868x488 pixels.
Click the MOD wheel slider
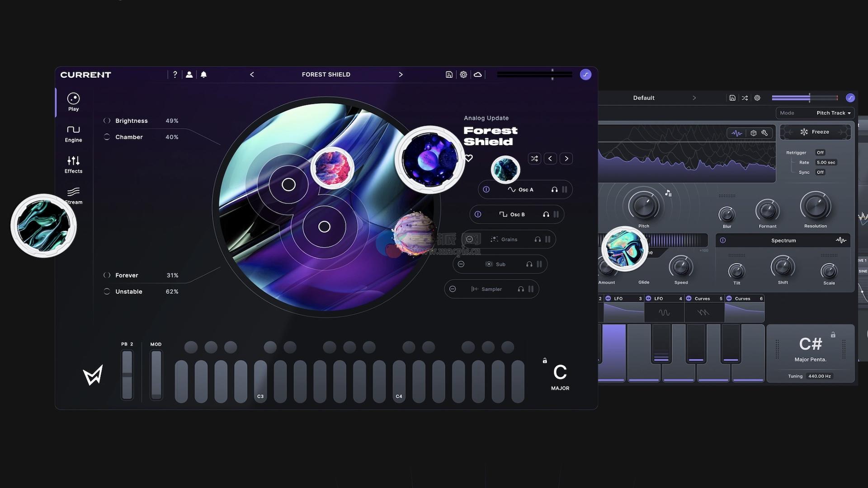point(156,375)
